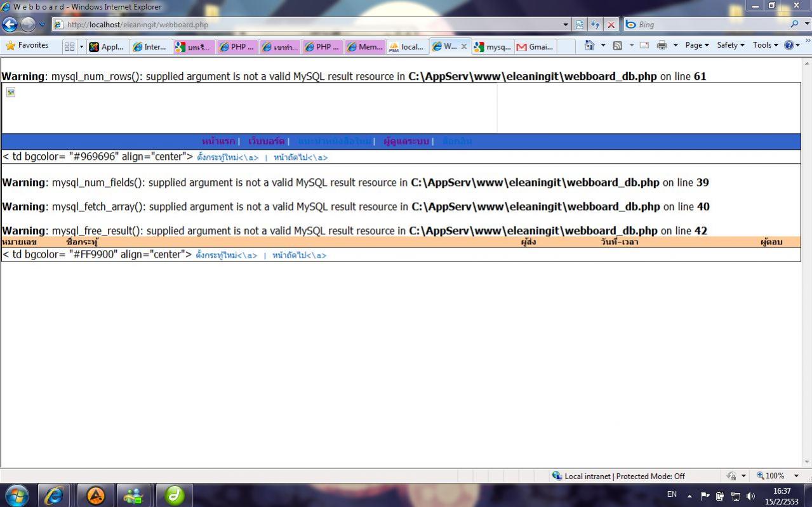This screenshot has width=812, height=507.
Task: Click the Read Mail envelope icon
Action: (644, 46)
